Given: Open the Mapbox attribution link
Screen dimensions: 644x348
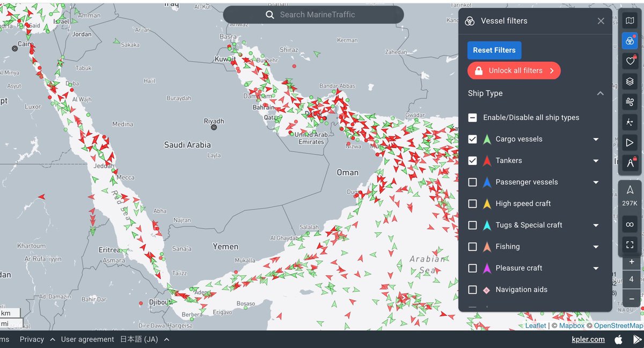Looking at the screenshot, I should coord(572,325).
